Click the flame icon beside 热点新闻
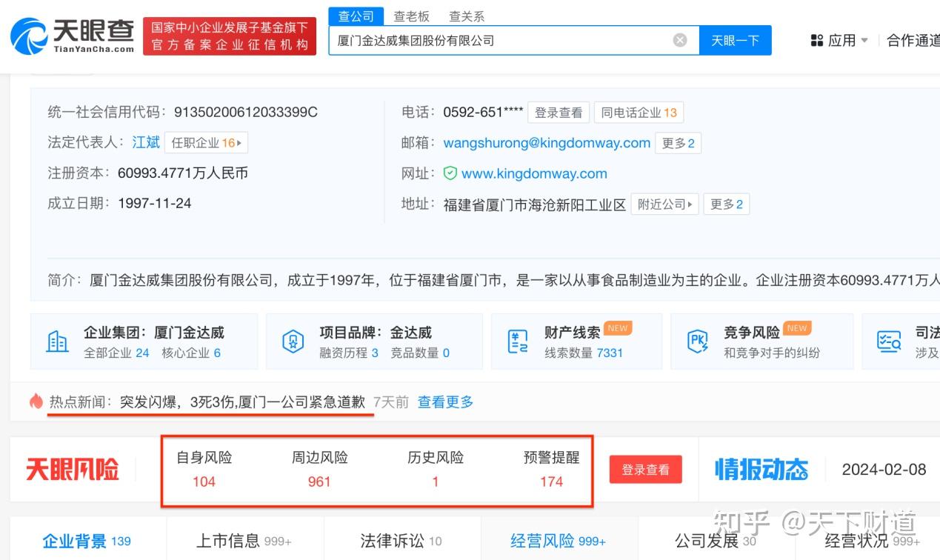The image size is (940, 560). point(37,401)
